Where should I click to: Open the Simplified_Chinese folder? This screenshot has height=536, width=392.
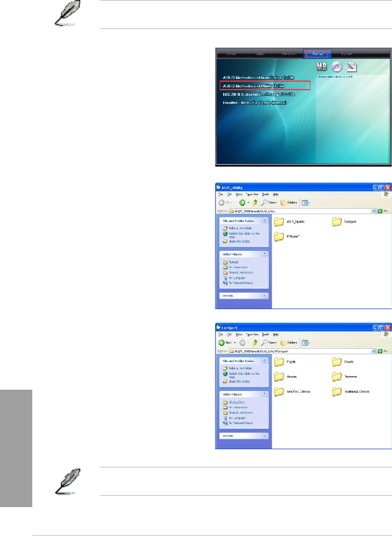pyautogui.click(x=292, y=391)
